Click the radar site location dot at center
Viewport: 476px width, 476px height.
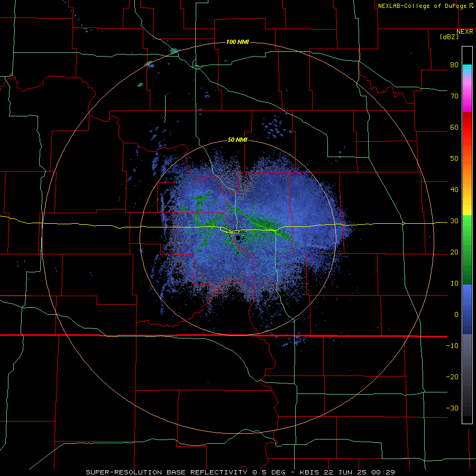click(238, 237)
